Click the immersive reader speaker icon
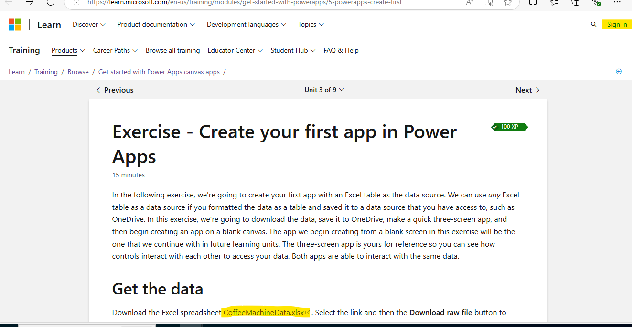Screen dimensions: 644x327 (489, 2)
